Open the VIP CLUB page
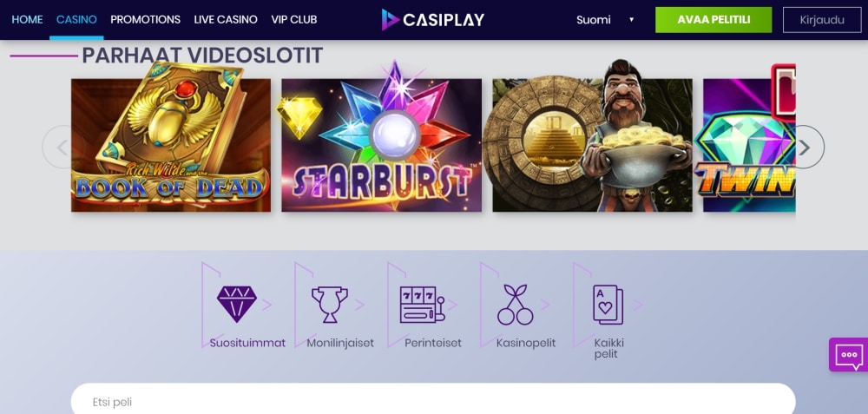 [x=294, y=19]
